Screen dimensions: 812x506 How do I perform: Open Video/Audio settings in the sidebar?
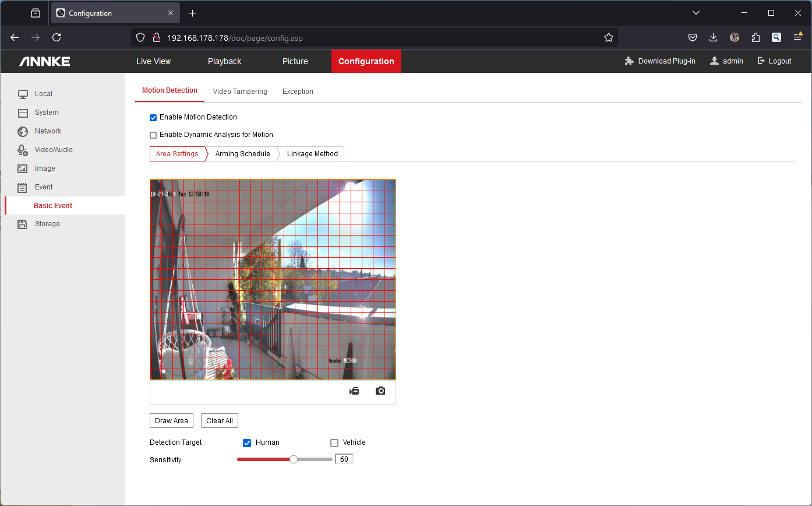(x=54, y=150)
